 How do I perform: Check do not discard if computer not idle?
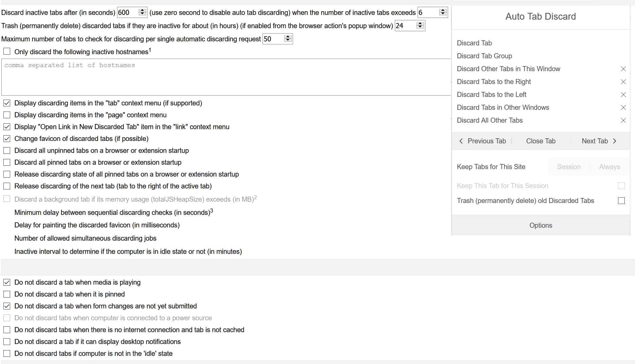(x=7, y=353)
